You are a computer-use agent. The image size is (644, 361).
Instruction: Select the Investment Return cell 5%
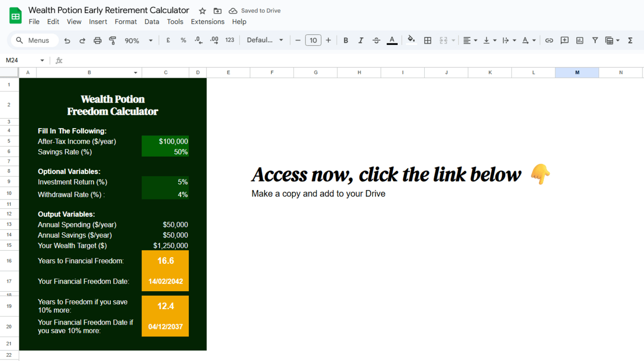165,182
